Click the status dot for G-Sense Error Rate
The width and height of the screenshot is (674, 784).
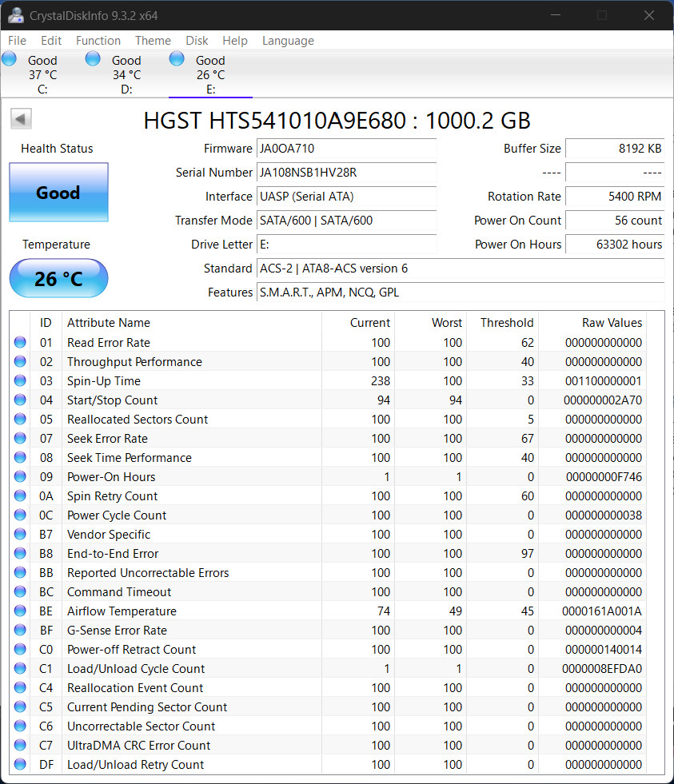(x=20, y=630)
